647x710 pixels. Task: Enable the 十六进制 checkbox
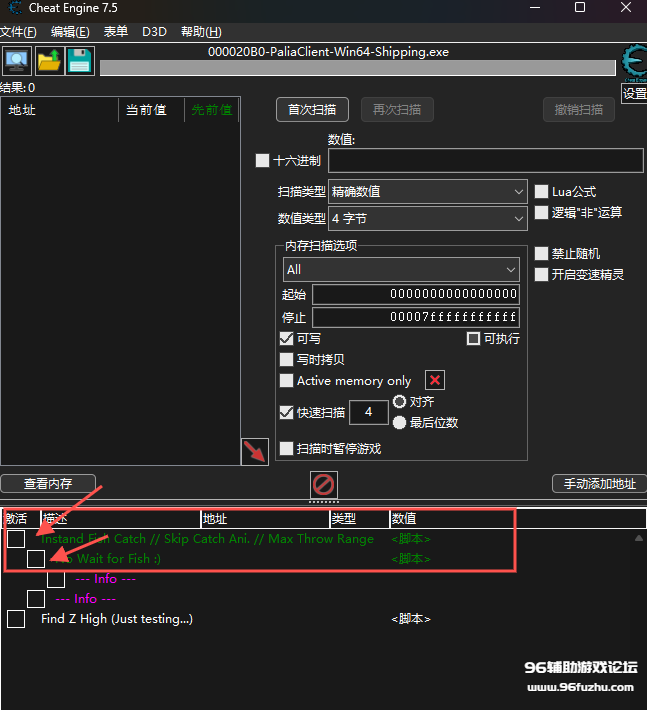pos(263,160)
